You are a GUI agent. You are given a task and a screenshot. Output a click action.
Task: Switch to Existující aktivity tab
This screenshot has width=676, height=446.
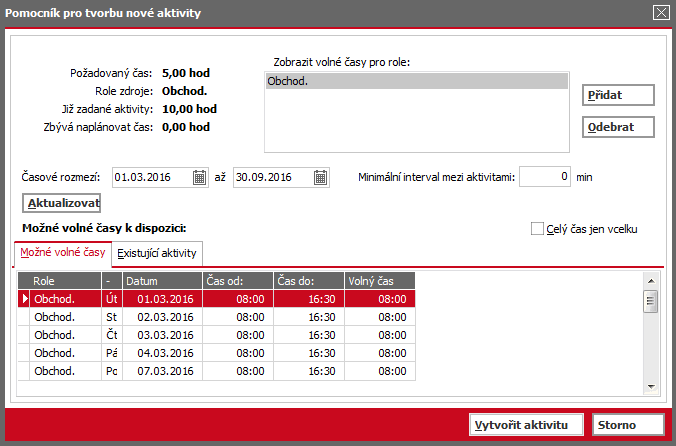pyautogui.click(x=157, y=253)
